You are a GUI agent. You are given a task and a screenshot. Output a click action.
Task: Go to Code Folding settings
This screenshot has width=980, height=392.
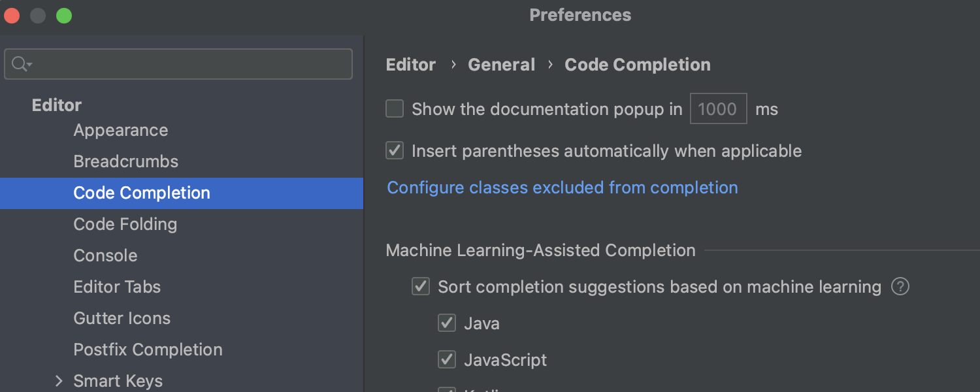[125, 225]
